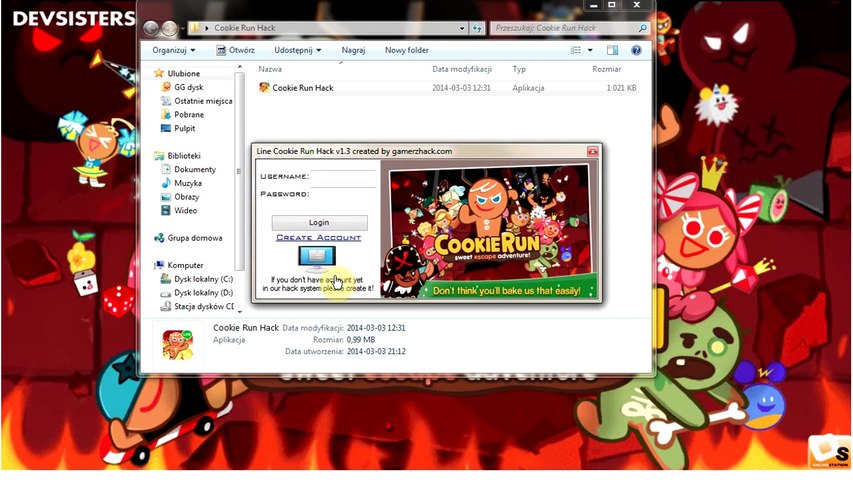This screenshot has height=480, width=853.
Task: Close the Line Cookie Run Hack dialog
Action: (592, 151)
